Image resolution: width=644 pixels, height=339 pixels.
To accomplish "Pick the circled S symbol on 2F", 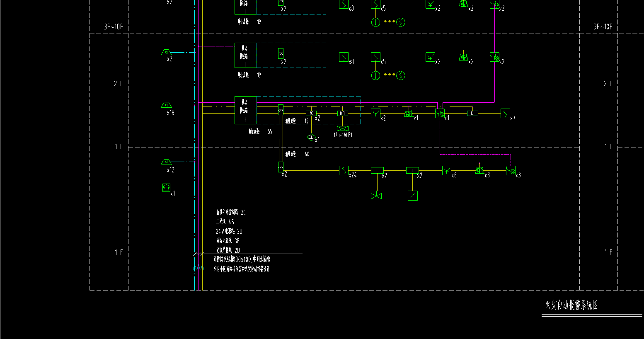I will point(401,75).
